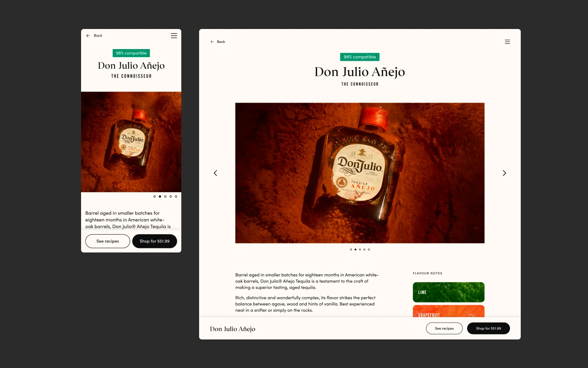This screenshot has height=368, width=588.
Task: Click desktop paragraph starting 'Barrel aged in smaller batches'
Action: click(307, 281)
